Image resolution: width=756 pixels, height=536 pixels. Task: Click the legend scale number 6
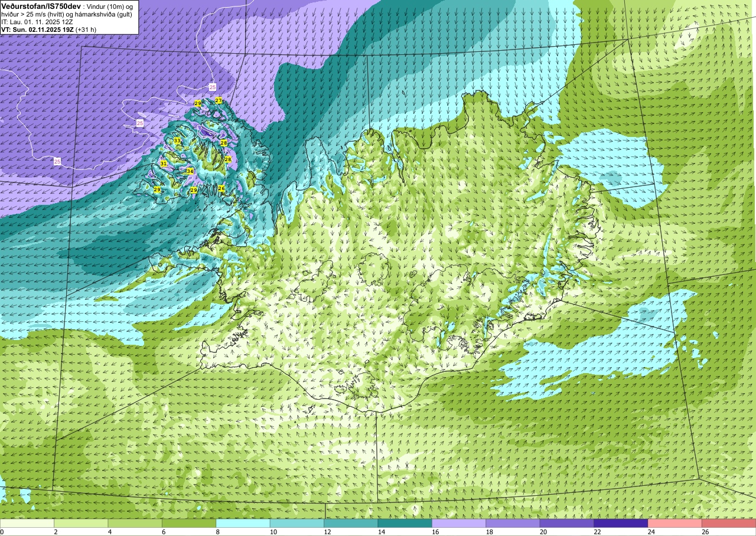click(x=164, y=532)
